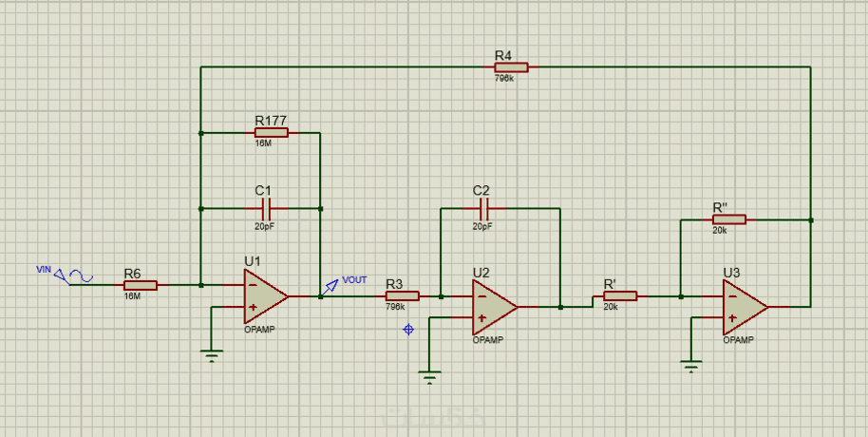Select the U3 op-amp symbol
Viewport: 868px width, 437px height.
point(745,307)
